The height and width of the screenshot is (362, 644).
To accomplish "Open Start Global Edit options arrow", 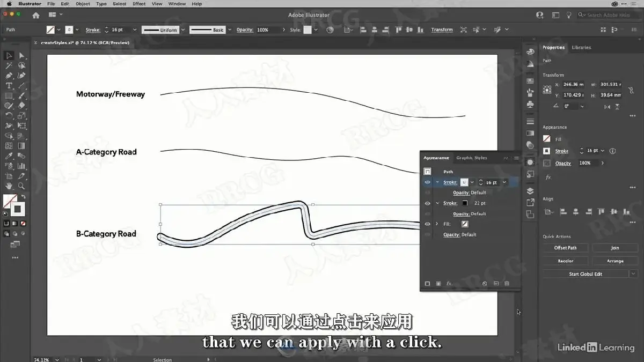I will tap(633, 274).
